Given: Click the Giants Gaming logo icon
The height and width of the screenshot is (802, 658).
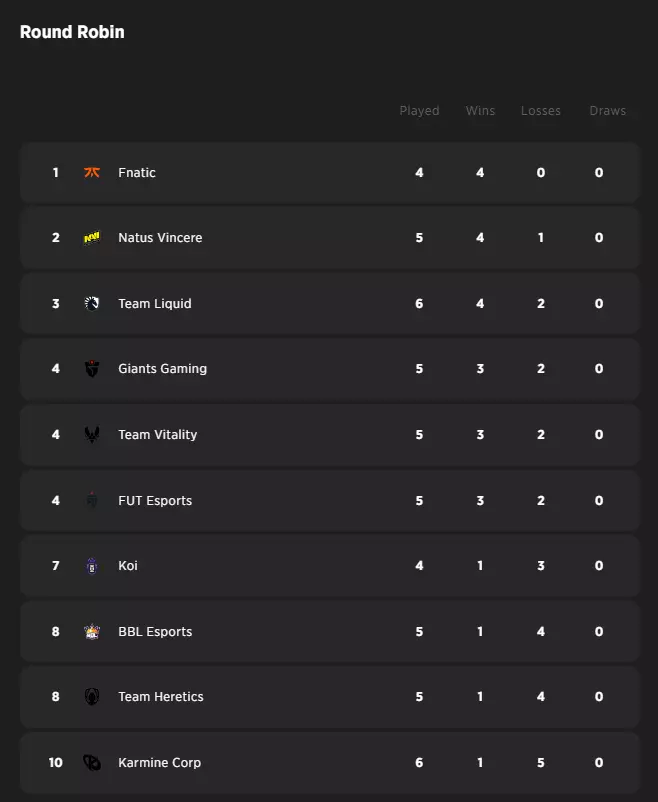Looking at the screenshot, I should pos(92,369).
